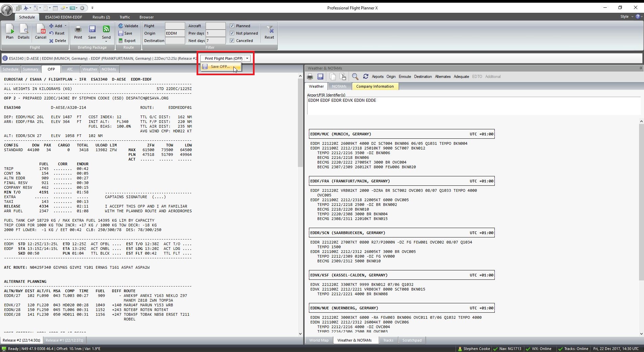
Task: Toggle the Not planned filter checkbox
Action: tap(232, 33)
